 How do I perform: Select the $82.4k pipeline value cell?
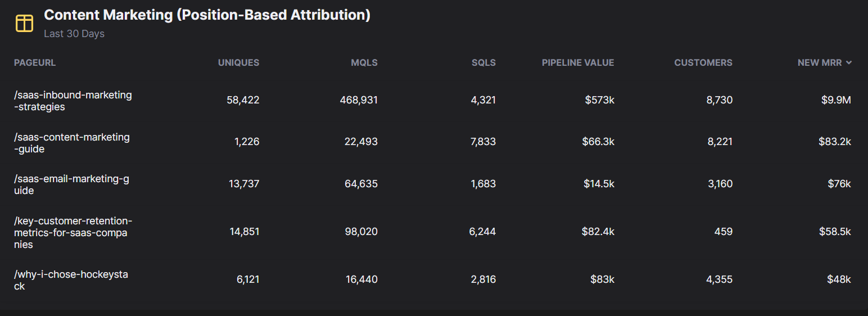pyautogui.click(x=598, y=232)
